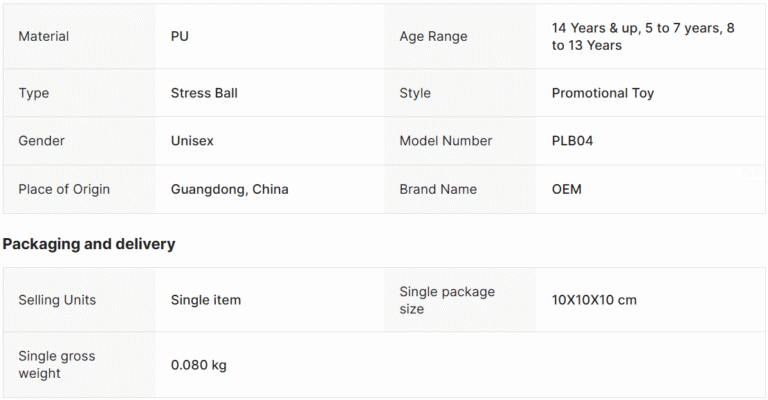Click the Place of Origin label
Viewport: 768px width, 400px height.
(x=64, y=189)
